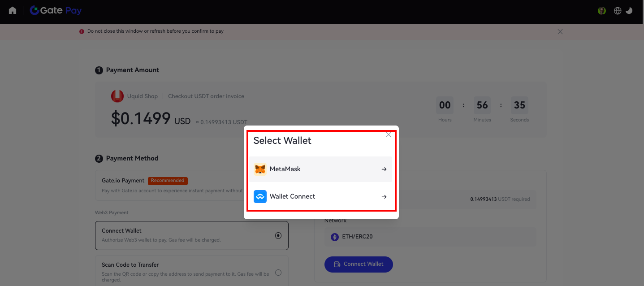The image size is (644, 286).
Task: Click the MetaMask fox icon
Action: point(260,169)
